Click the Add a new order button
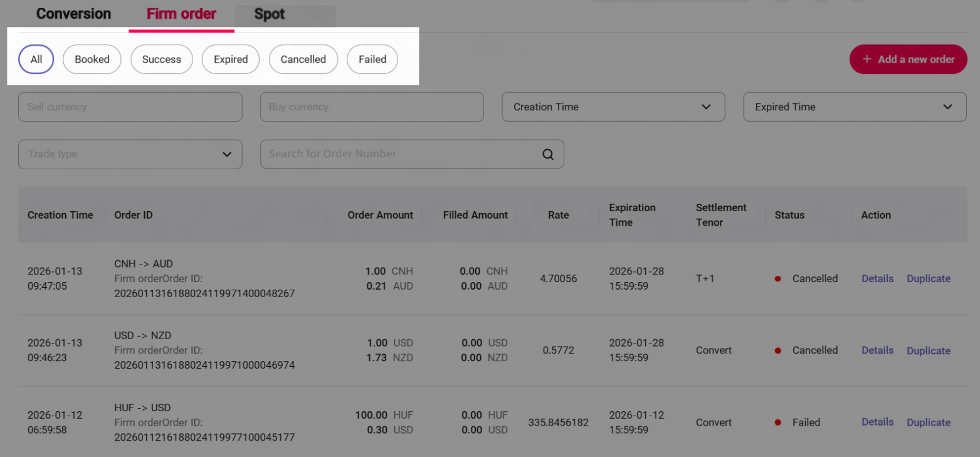Screen dimensions: 980x457 point(908,60)
